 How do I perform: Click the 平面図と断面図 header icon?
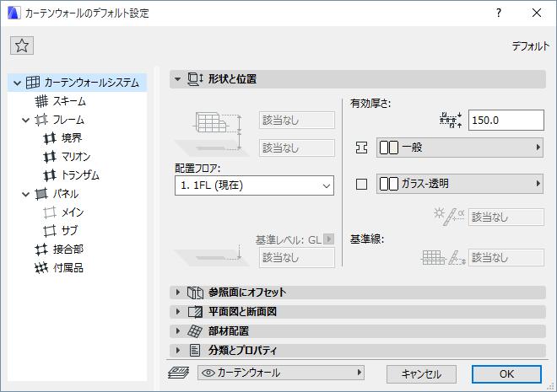[195, 312]
